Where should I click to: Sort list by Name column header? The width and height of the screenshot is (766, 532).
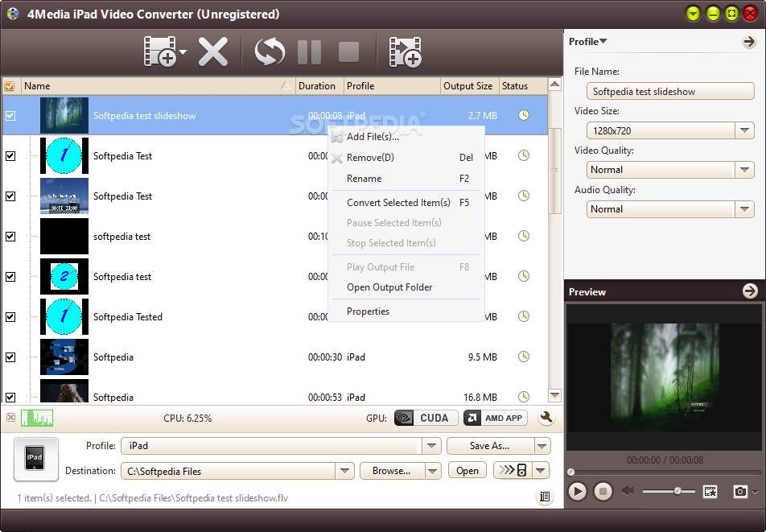pos(158,86)
